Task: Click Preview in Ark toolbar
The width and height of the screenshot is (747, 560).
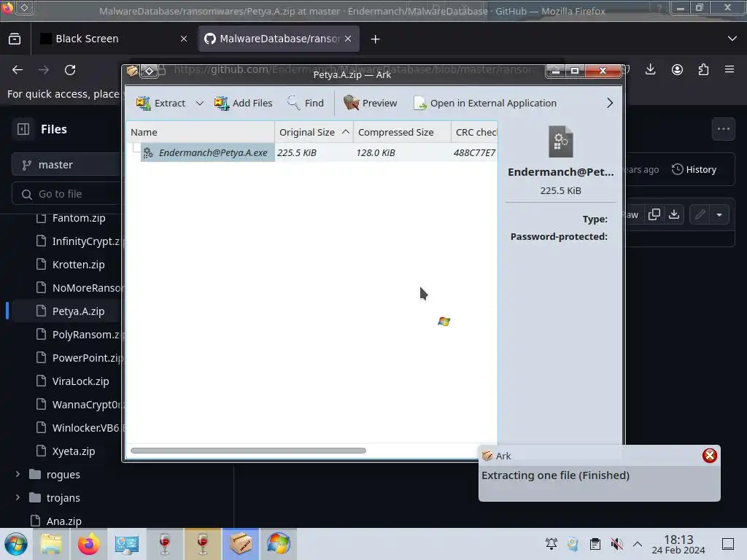Action: click(370, 103)
